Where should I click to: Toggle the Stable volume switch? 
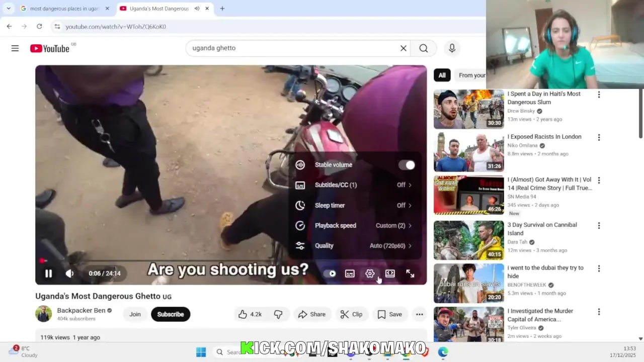click(407, 165)
